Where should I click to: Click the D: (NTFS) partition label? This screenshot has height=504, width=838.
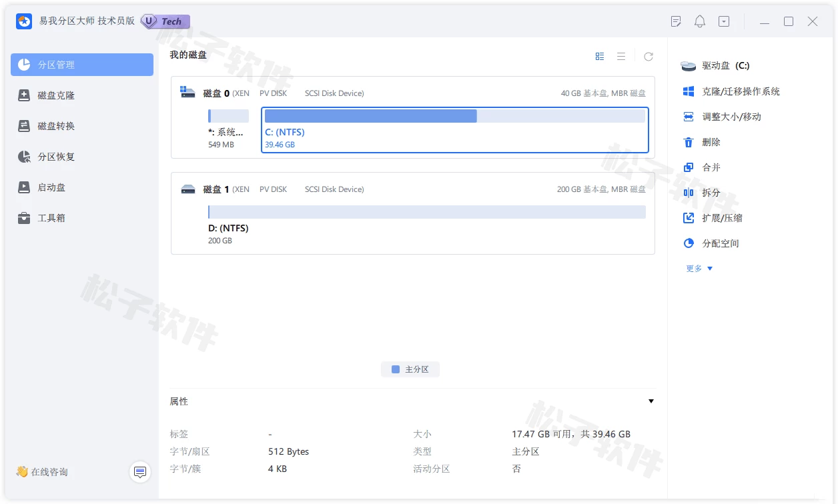(228, 228)
